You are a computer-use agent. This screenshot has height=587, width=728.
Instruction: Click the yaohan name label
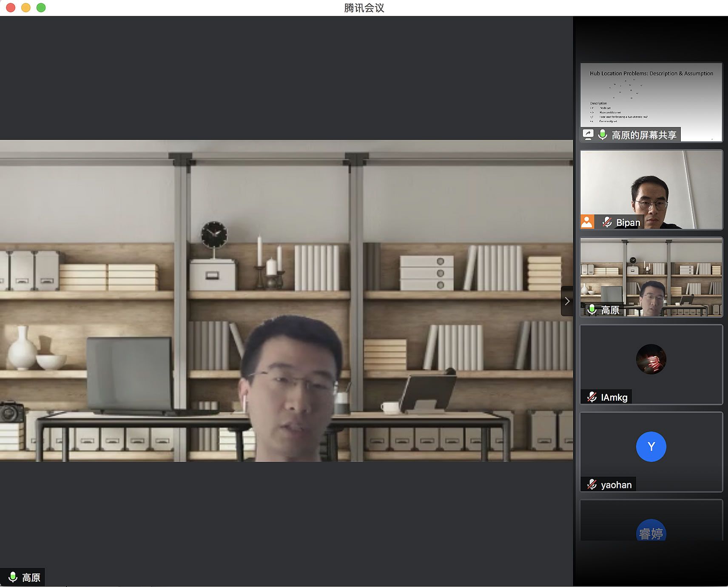(616, 484)
